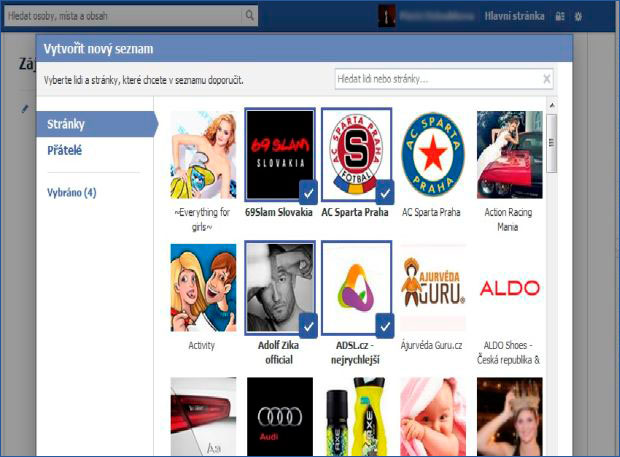This screenshot has height=457, width=620.
Task: Click the Ájurvéda Guru.cz label
Action: [x=431, y=346]
